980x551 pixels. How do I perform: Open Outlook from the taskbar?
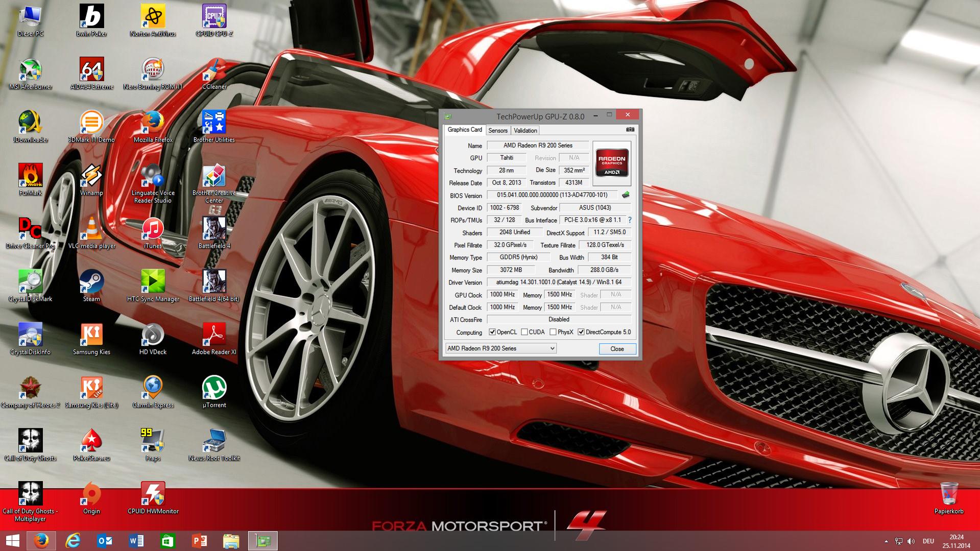coord(105,541)
